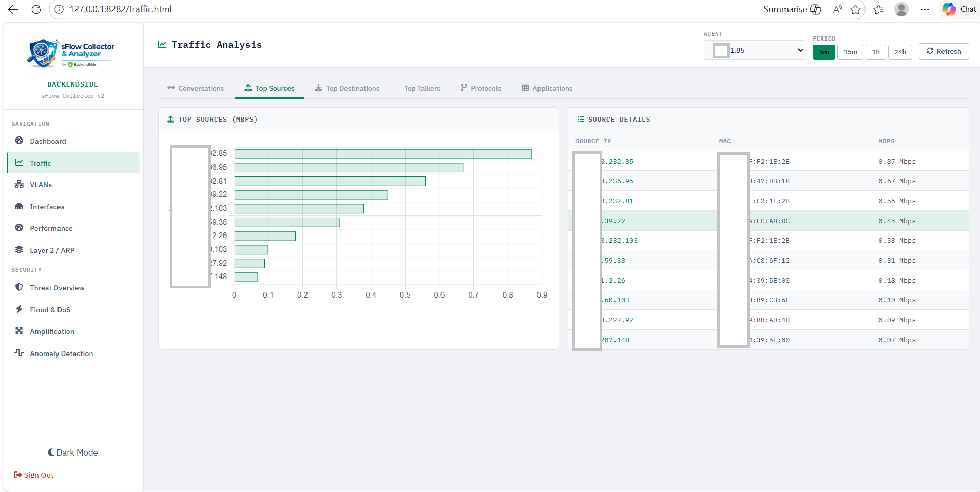Switch to the Top Destinations tab
This screenshot has width=980, height=492.
click(347, 88)
